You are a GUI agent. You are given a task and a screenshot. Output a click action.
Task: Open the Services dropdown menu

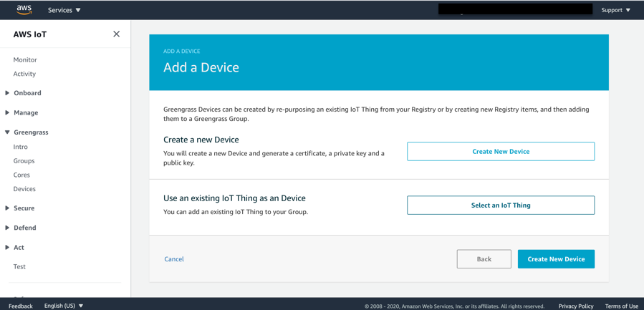pos(64,10)
